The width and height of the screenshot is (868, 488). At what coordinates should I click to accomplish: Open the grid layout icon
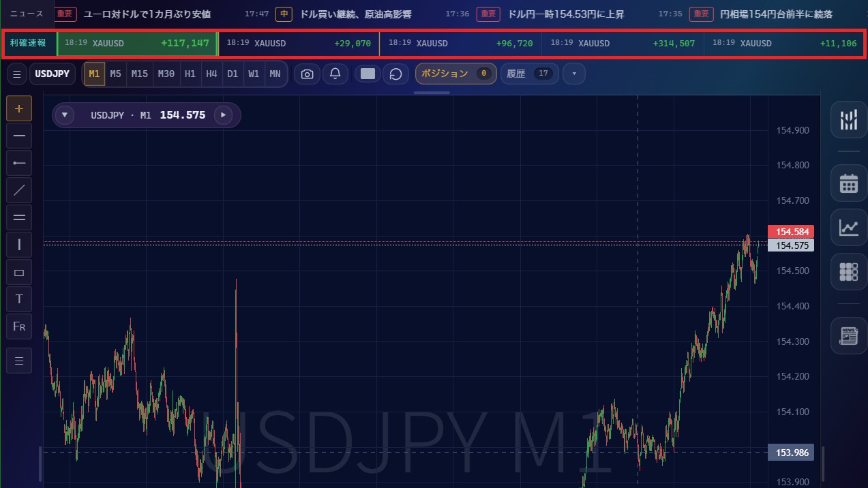(x=849, y=272)
